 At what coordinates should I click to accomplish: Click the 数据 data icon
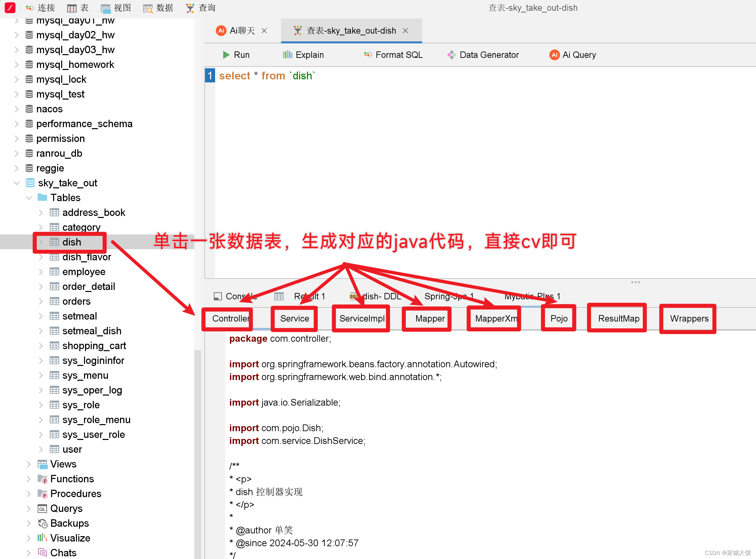148,8
